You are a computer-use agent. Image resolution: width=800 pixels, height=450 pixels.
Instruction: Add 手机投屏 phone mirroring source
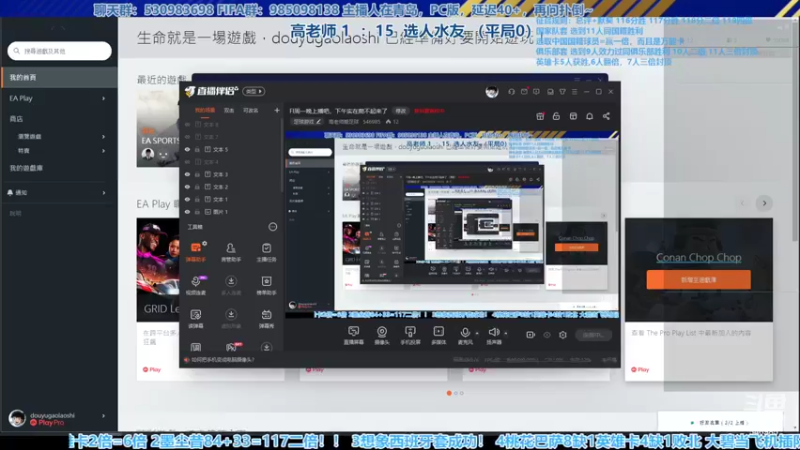pyautogui.click(x=410, y=335)
